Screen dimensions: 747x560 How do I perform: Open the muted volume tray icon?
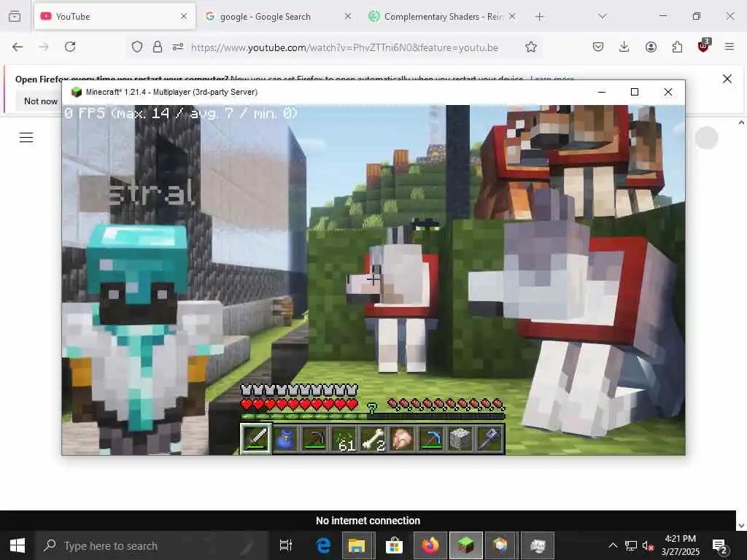click(648, 545)
